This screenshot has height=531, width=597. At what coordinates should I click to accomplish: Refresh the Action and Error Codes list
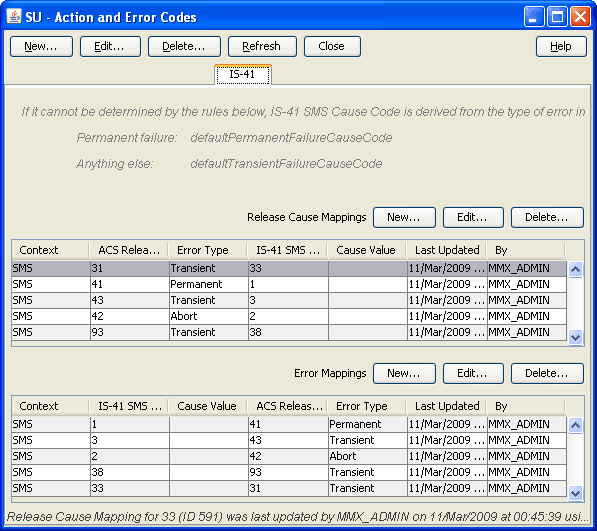point(262,46)
